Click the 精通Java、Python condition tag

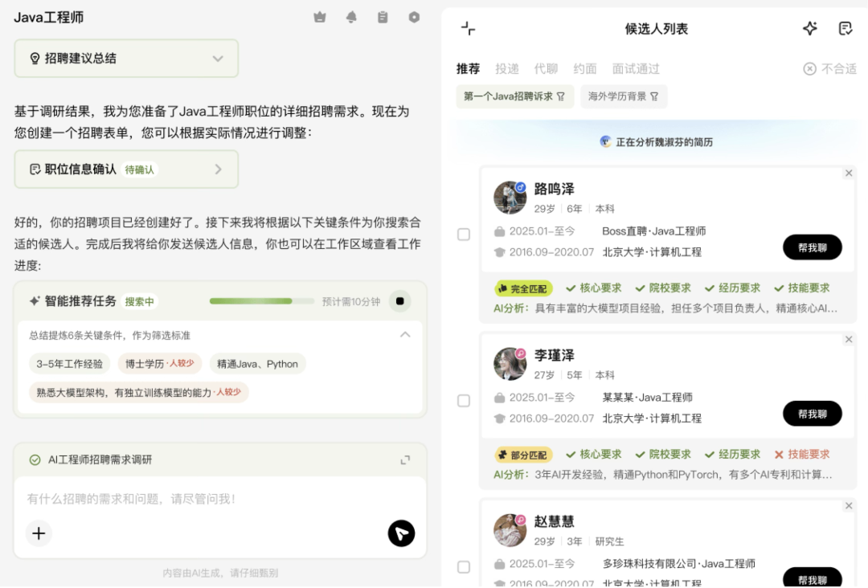pyautogui.click(x=257, y=364)
